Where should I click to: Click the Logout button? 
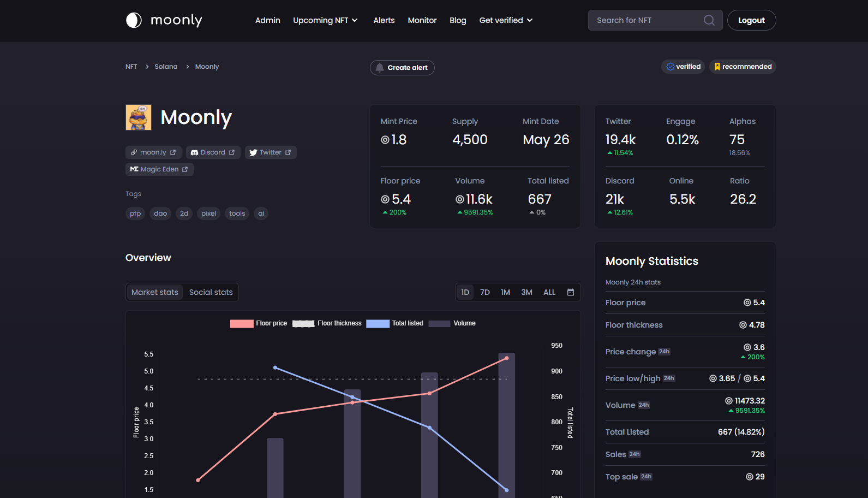(x=751, y=20)
